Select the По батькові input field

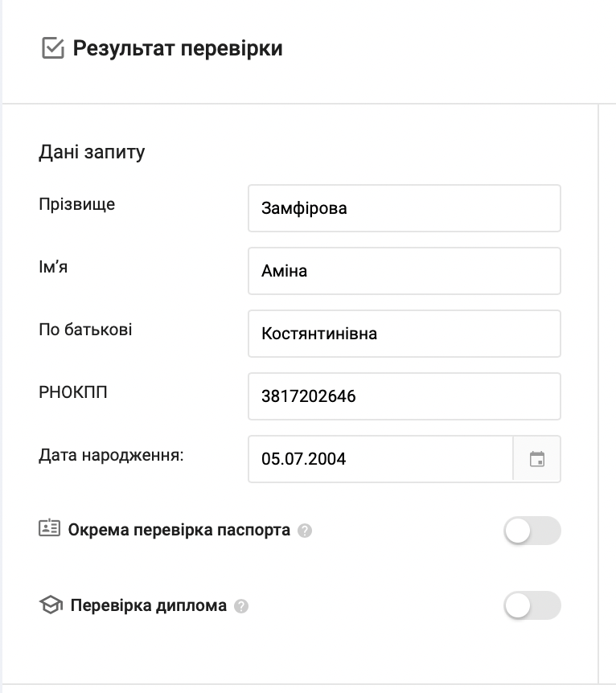pos(404,334)
